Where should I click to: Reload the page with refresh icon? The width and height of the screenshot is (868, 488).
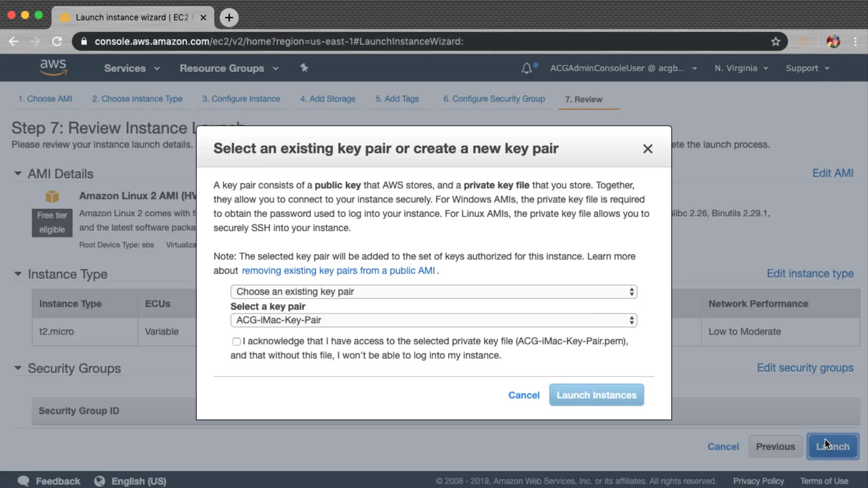[x=57, y=42]
